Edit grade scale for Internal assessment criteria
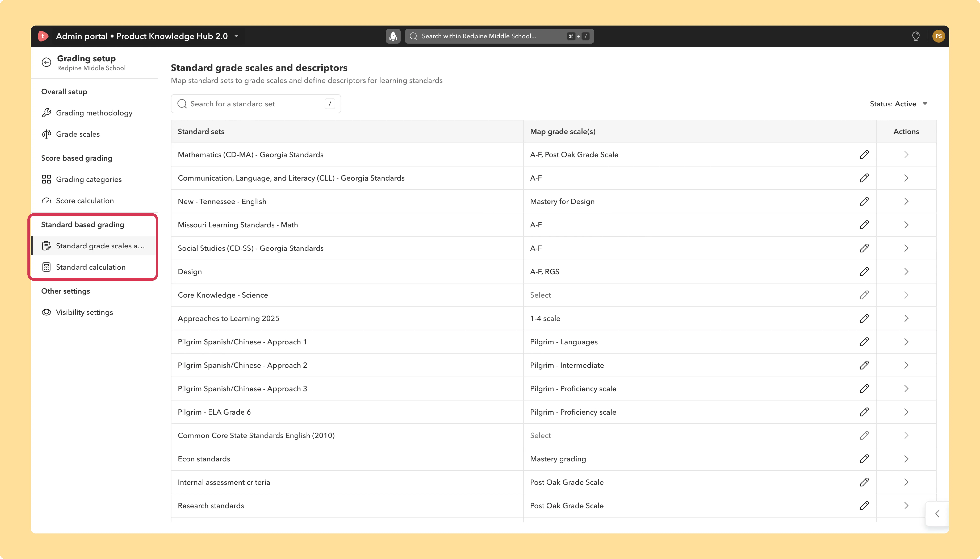Viewport: 980px width, 559px height. [x=864, y=483]
